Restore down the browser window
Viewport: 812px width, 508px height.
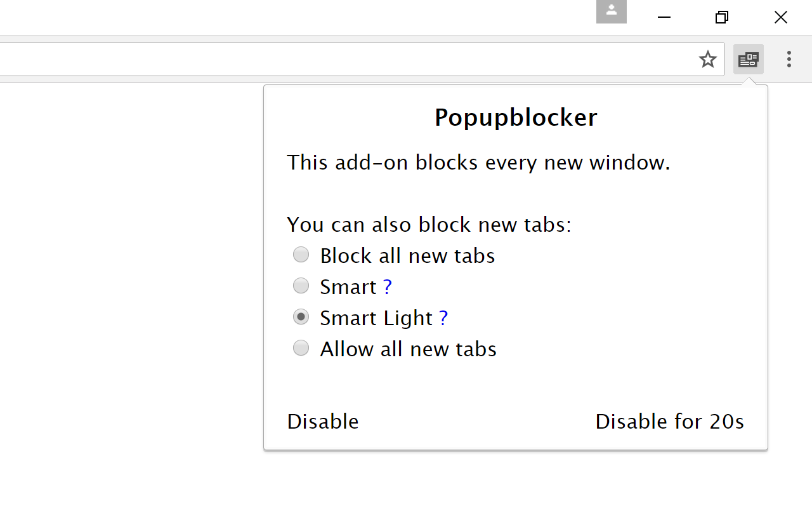[x=721, y=17]
